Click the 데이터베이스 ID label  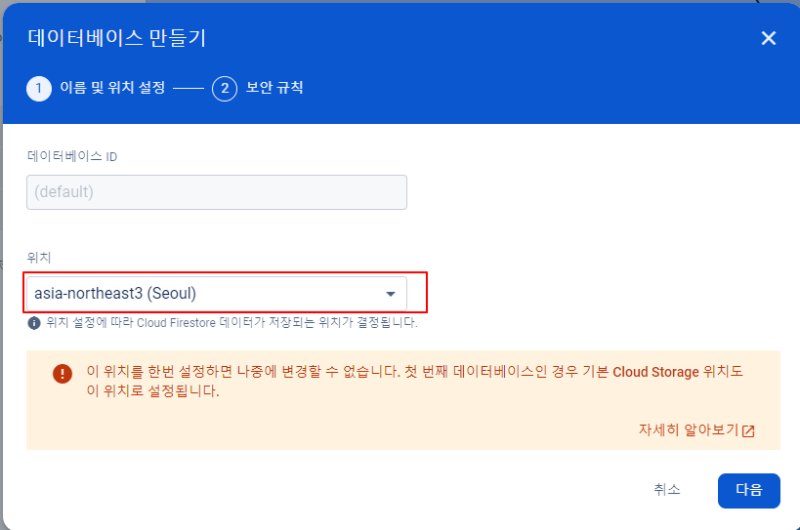(x=72, y=156)
